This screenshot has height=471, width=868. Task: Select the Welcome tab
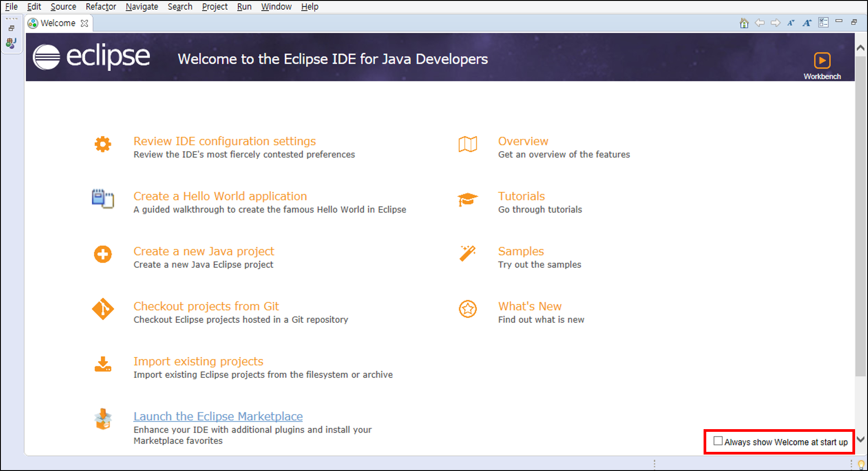[58, 23]
